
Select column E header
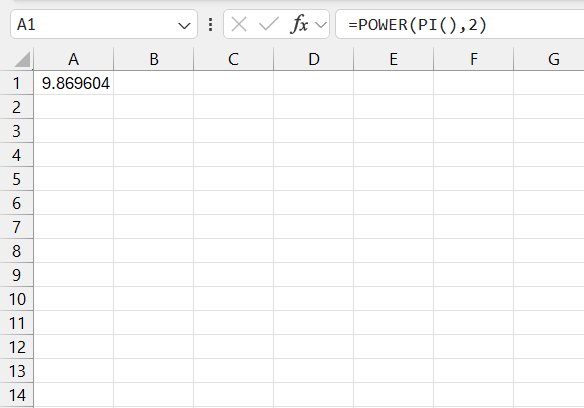393,59
